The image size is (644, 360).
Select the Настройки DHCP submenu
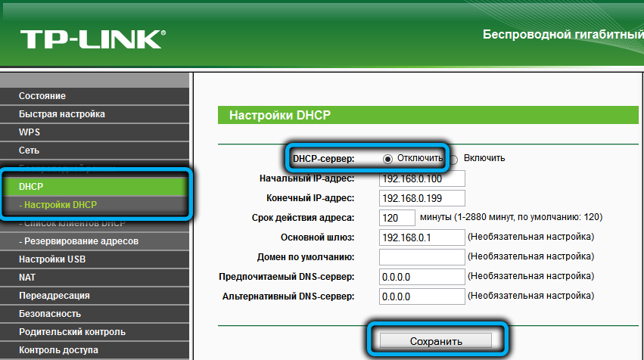pyautogui.click(x=59, y=205)
